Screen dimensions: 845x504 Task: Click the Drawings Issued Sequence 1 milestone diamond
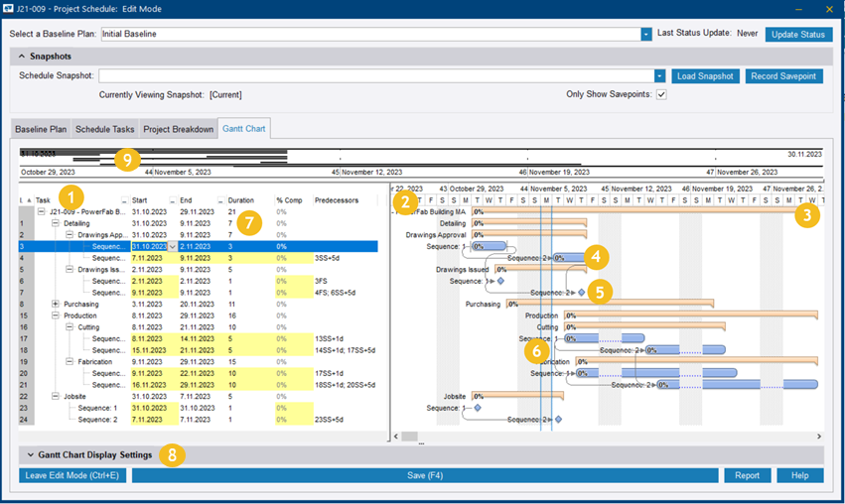pyautogui.click(x=500, y=281)
